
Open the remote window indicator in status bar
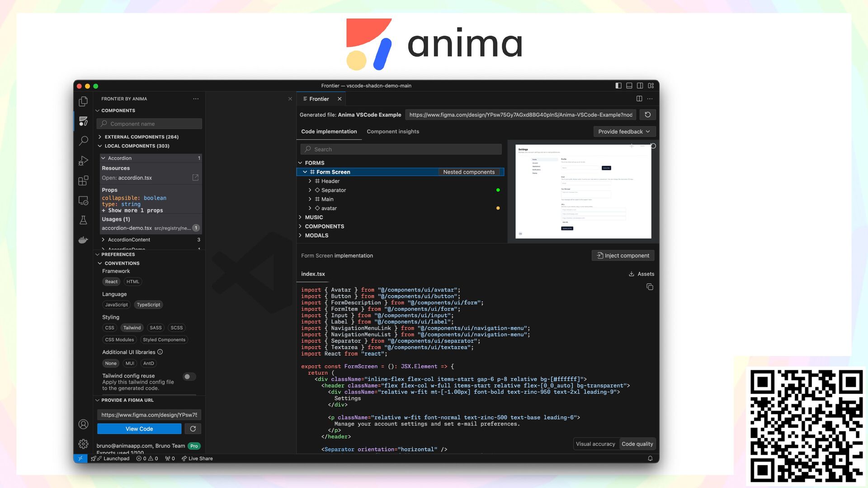[x=80, y=458]
